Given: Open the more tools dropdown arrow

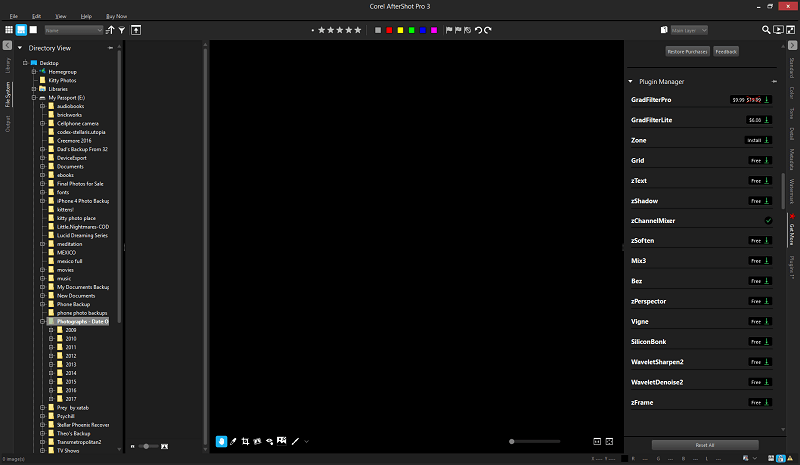Looking at the screenshot, I should tap(307, 442).
